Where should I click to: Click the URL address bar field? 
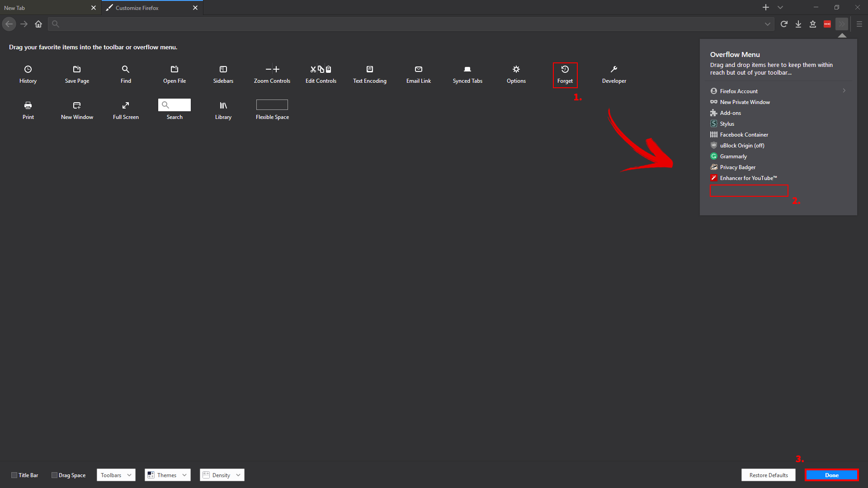(410, 24)
